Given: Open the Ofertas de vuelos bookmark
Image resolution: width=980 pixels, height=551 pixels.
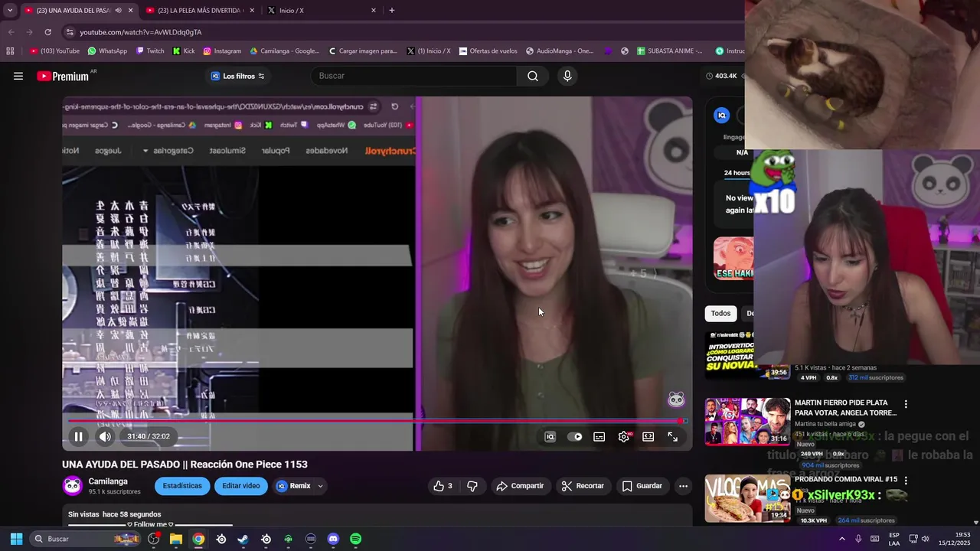Looking at the screenshot, I should pyautogui.click(x=488, y=51).
